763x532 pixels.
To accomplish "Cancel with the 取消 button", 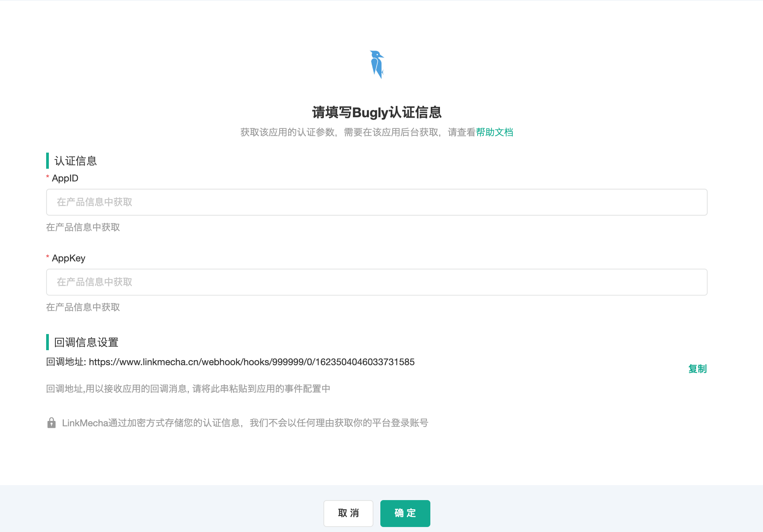I will pyautogui.click(x=348, y=513).
